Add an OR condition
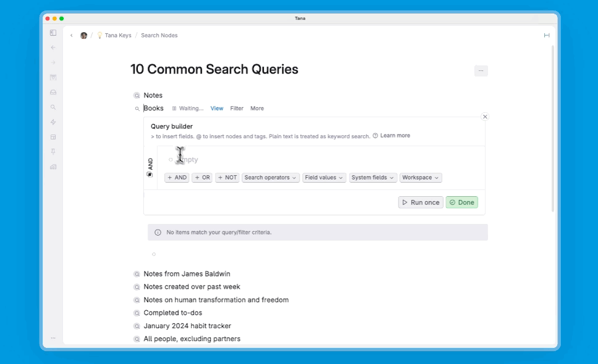598x364 pixels. pos(202,178)
